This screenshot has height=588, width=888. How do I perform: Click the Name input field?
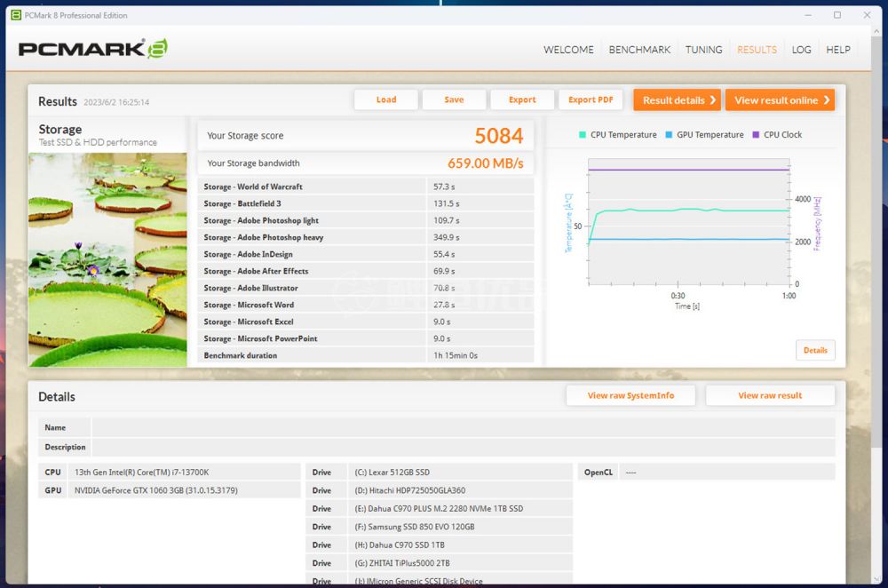pos(464,428)
